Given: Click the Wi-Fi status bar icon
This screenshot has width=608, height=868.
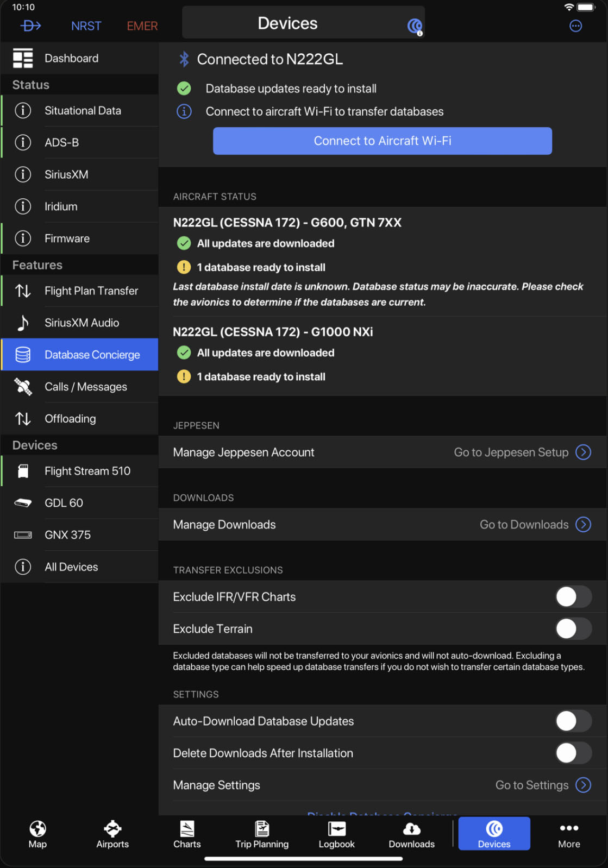Looking at the screenshot, I should coord(569,7).
